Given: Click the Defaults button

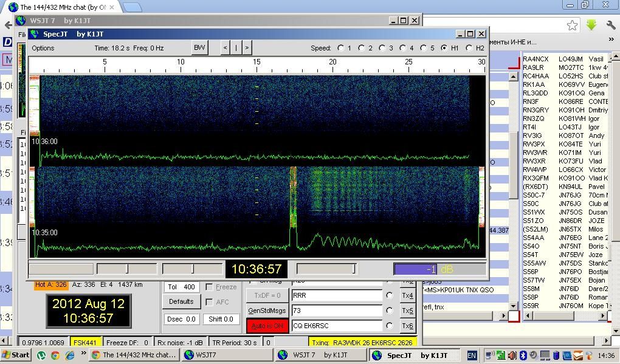Looking at the screenshot, I should (x=181, y=302).
